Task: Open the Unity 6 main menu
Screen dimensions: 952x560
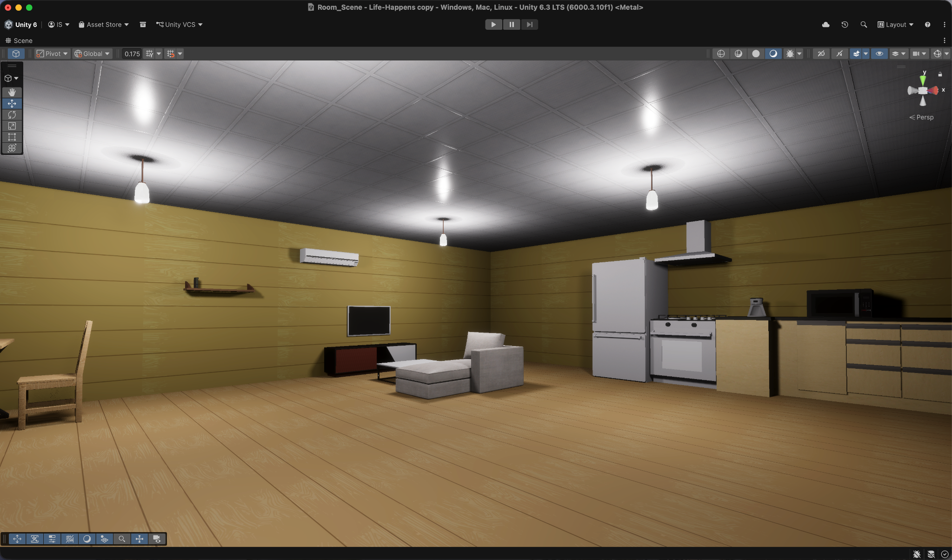Action: click(21, 25)
